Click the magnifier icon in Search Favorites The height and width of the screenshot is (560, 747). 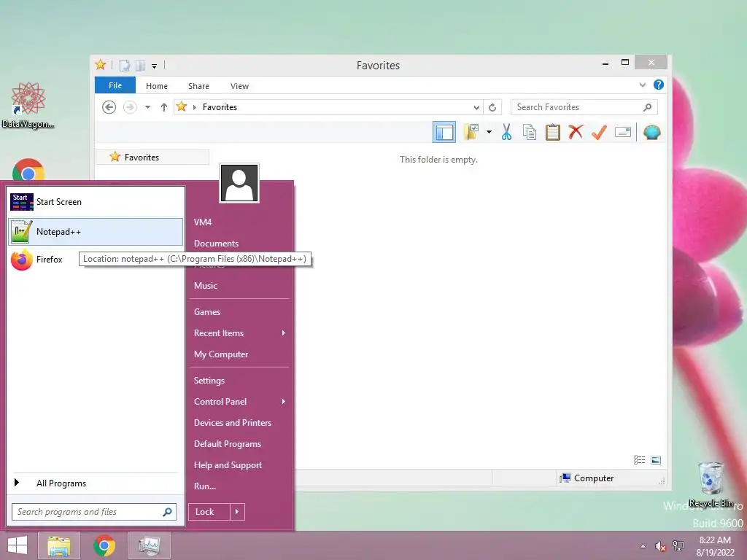(647, 107)
